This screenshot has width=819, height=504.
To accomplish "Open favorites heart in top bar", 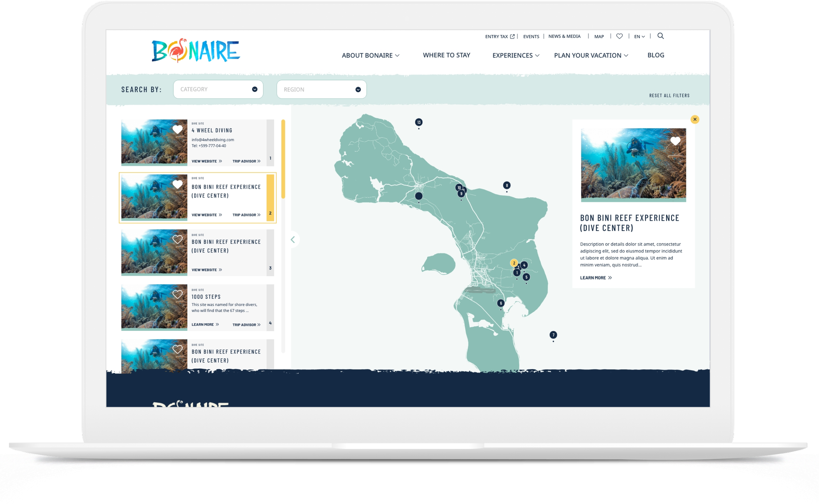I will (619, 36).
